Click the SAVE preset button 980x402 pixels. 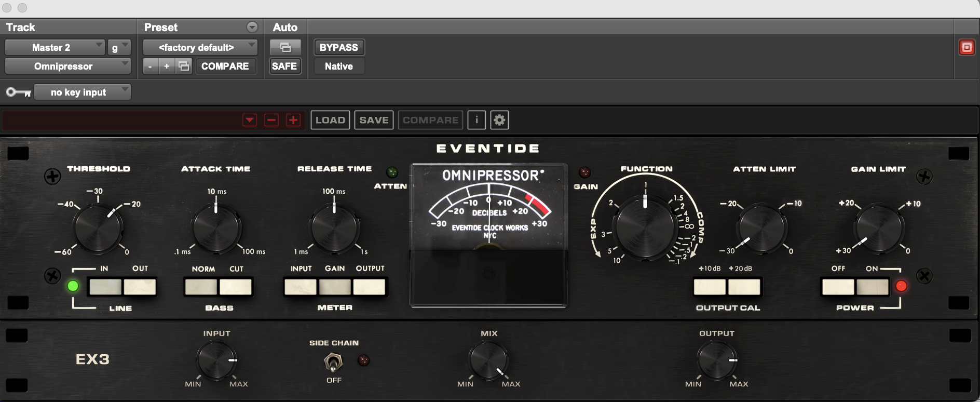(x=374, y=120)
